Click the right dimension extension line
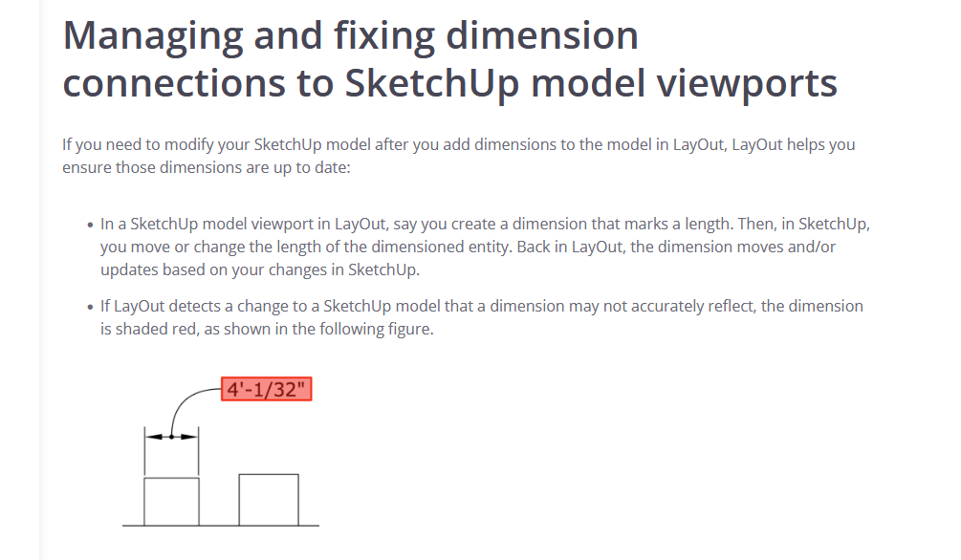Image resolution: width=961 pixels, height=560 pixels. 199,455
